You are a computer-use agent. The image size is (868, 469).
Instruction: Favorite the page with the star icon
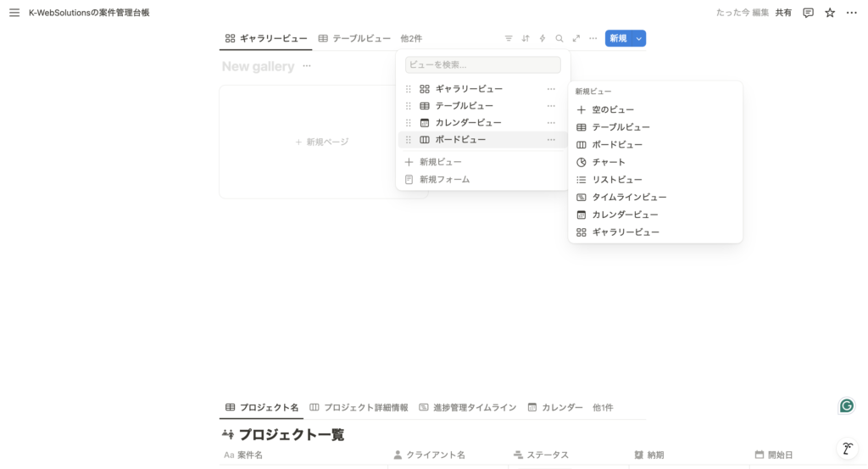(x=830, y=13)
